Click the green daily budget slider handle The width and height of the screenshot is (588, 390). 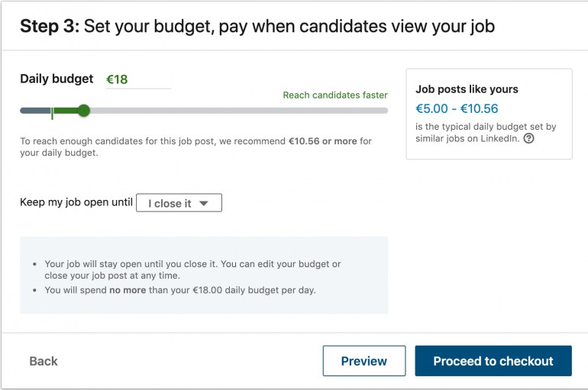point(84,111)
